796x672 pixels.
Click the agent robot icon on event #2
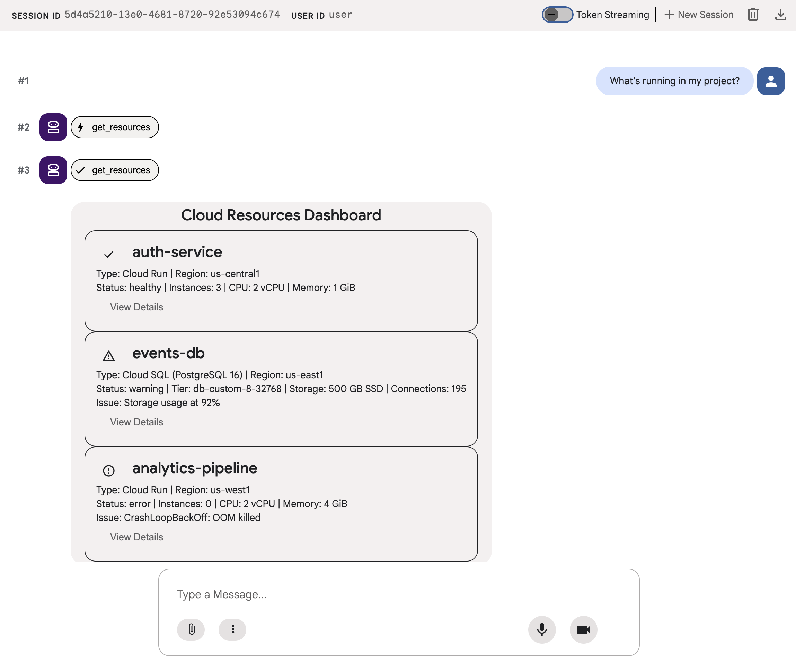53,127
